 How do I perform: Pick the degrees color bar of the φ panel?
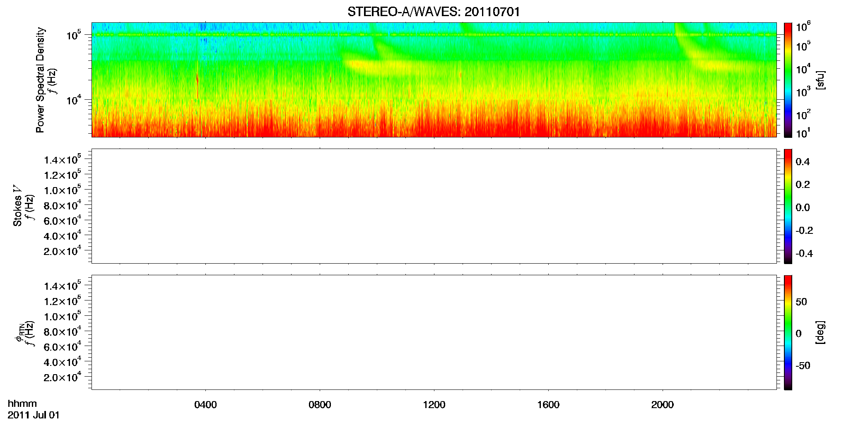788,332
